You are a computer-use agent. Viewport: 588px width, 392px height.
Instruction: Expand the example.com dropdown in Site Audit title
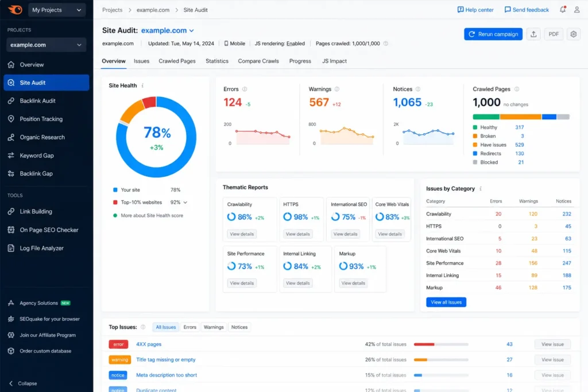191,31
